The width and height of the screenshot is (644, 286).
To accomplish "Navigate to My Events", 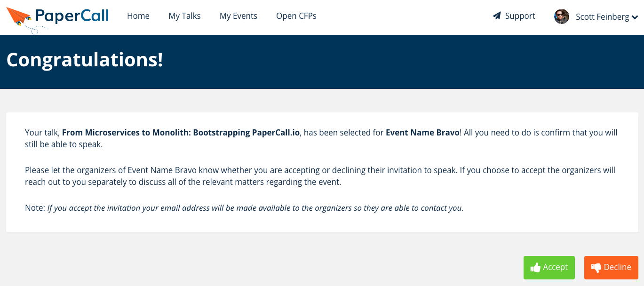I will pyautogui.click(x=239, y=16).
